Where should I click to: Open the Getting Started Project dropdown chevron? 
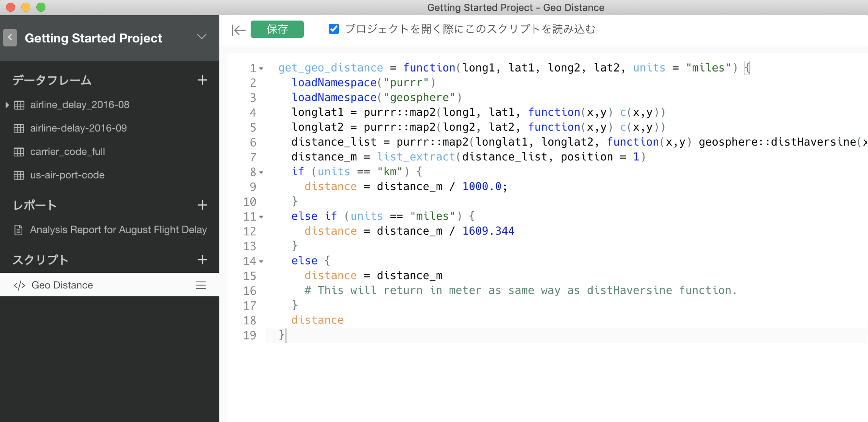202,37
